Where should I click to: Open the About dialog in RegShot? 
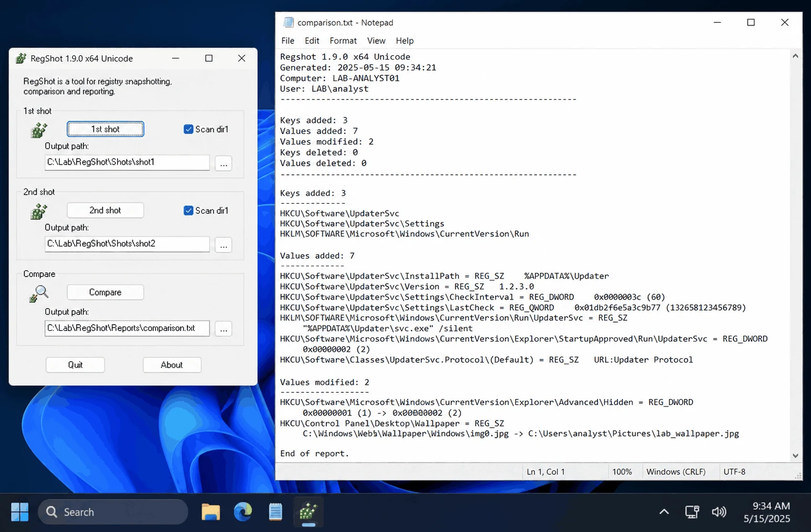(x=172, y=365)
